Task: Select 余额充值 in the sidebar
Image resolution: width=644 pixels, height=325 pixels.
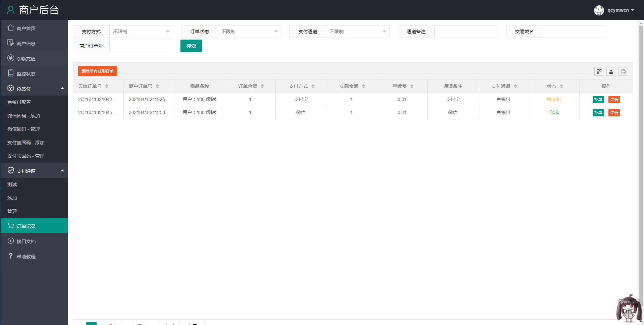Action: pyautogui.click(x=25, y=58)
